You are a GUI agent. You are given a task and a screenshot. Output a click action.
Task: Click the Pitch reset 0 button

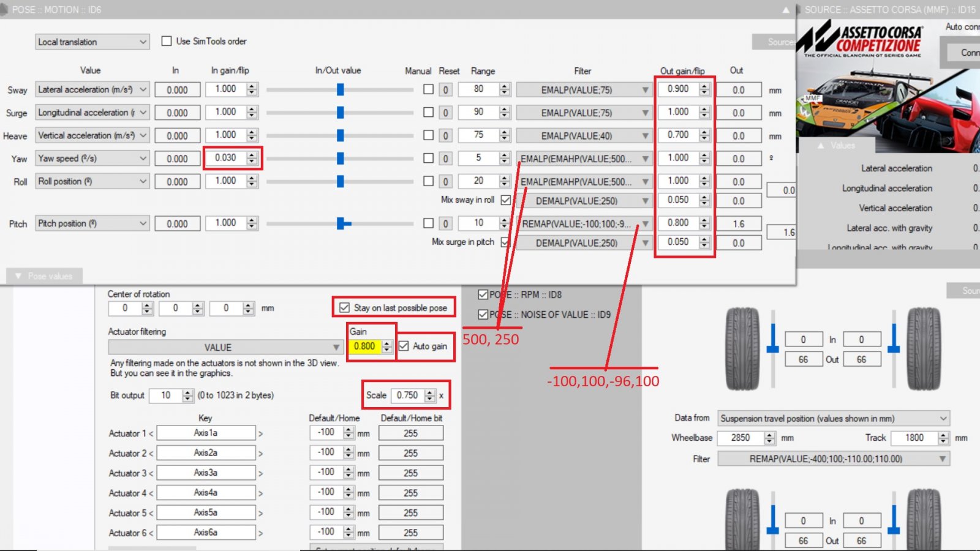pyautogui.click(x=445, y=224)
